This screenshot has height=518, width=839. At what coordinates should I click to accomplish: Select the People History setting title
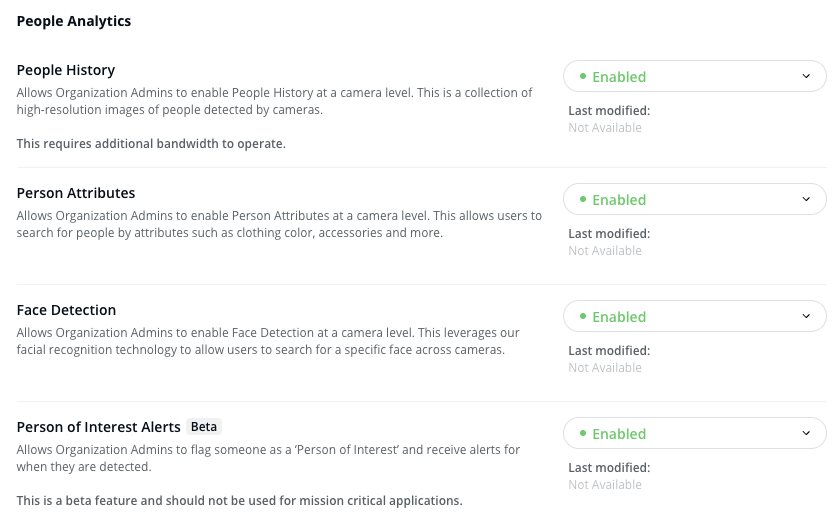(66, 70)
